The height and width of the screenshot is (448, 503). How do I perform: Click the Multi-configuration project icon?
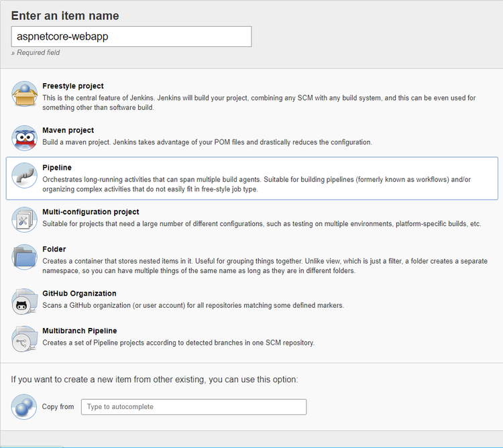click(x=24, y=220)
